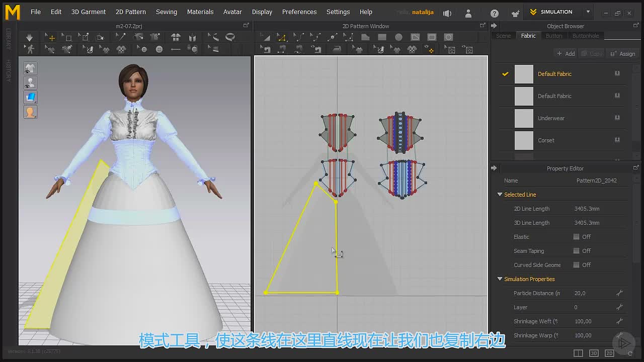Open the Sewing menu
This screenshot has width=644, height=362.
[x=166, y=12]
